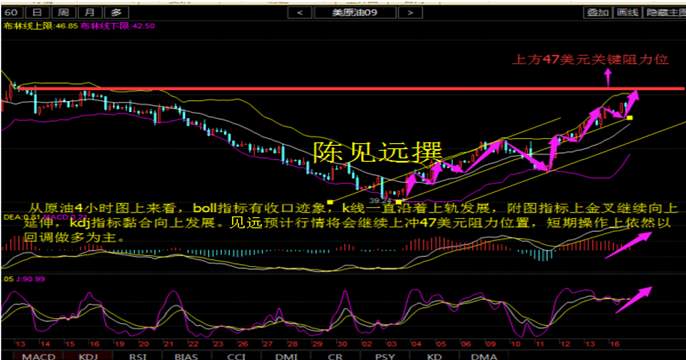Image resolution: width=686 pixels, height=360 pixels.
Task: Open the MACD indicator tab
Action: click(x=38, y=356)
